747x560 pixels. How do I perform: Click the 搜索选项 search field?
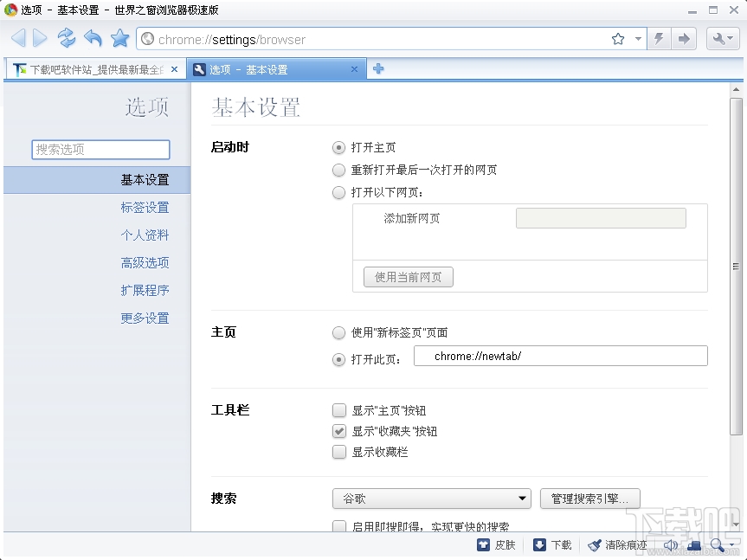pos(100,150)
